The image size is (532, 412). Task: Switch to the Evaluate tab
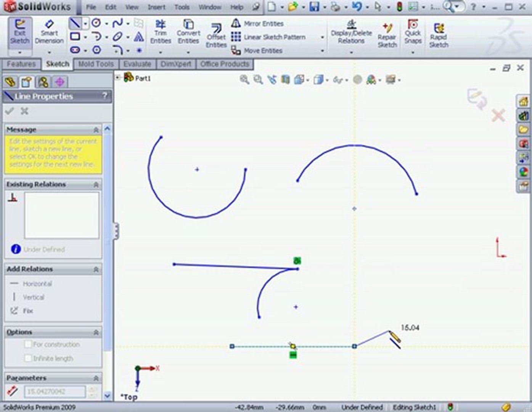coord(137,64)
